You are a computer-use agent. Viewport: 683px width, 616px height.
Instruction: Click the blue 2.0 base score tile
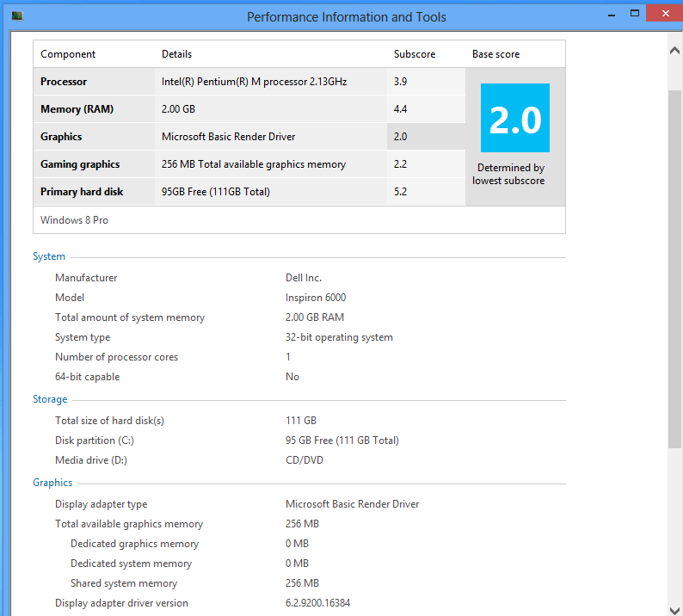pyautogui.click(x=515, y=118)
